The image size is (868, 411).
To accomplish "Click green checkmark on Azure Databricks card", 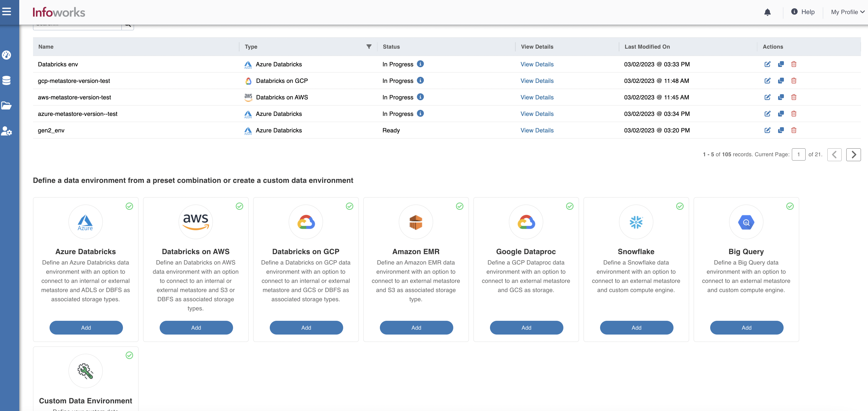I will click(x=129, y=206).
